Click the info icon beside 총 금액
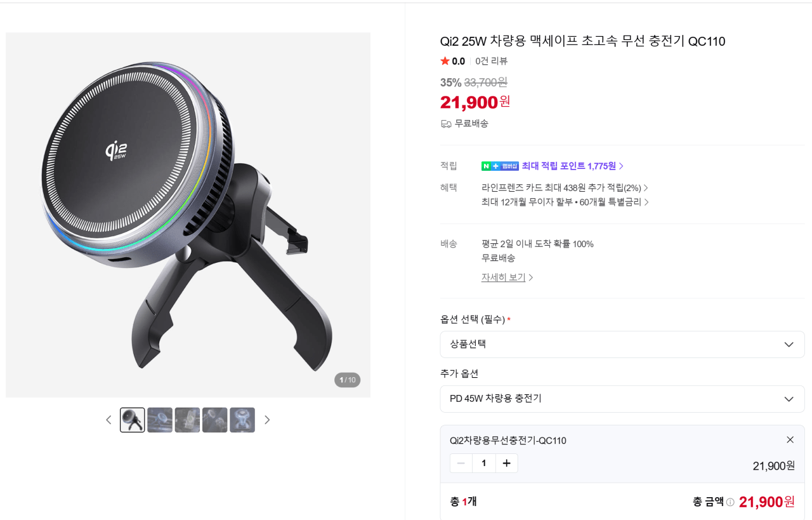The image size is (812, 520). pyautogui.click(x=730, y=502)
